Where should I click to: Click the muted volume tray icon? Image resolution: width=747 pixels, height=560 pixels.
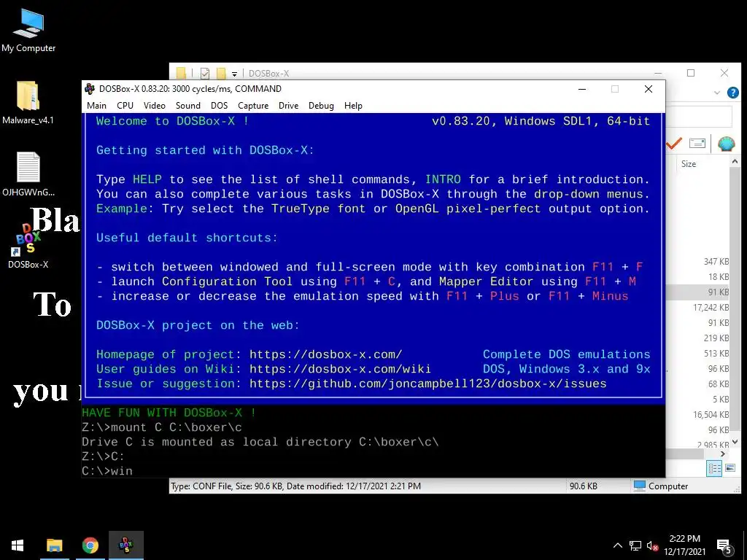tap(652, 545)
